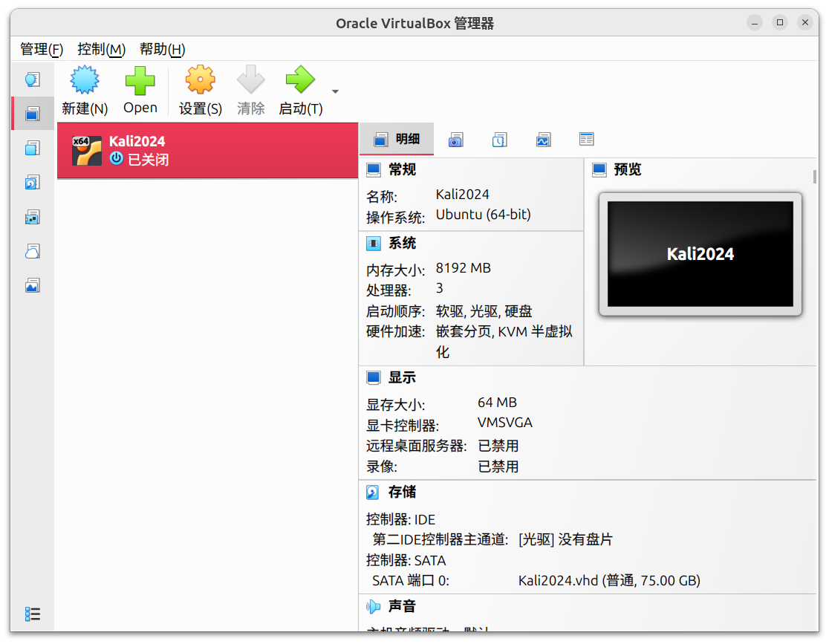Open the 声音 audio settings link

click(403, 606)
